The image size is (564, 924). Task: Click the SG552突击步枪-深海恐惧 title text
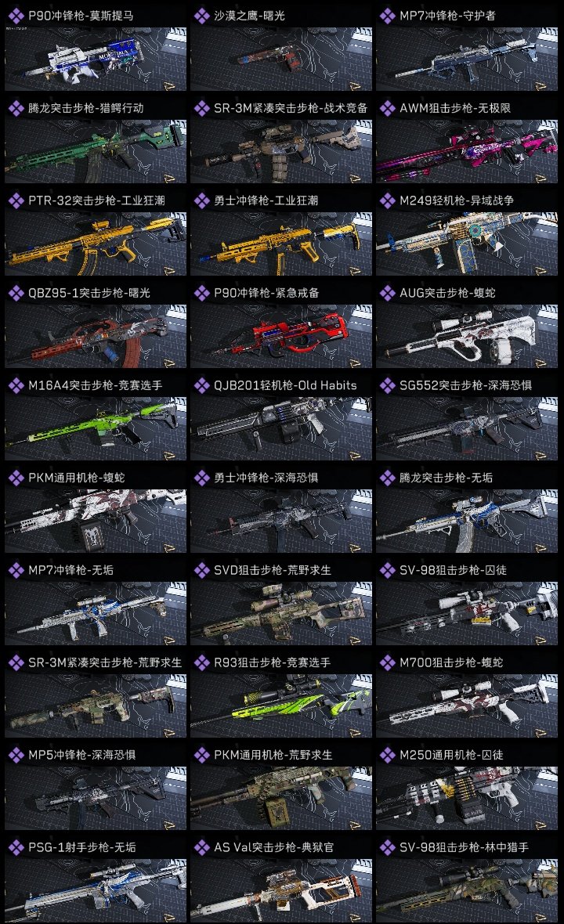tap(465, 385)
